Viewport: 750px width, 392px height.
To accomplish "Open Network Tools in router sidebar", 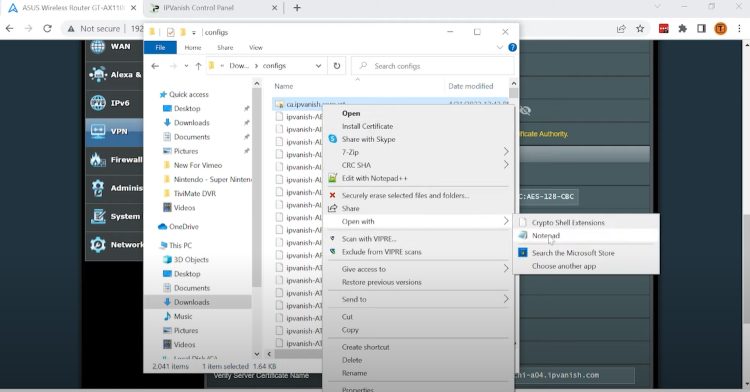I will point(114,245).
